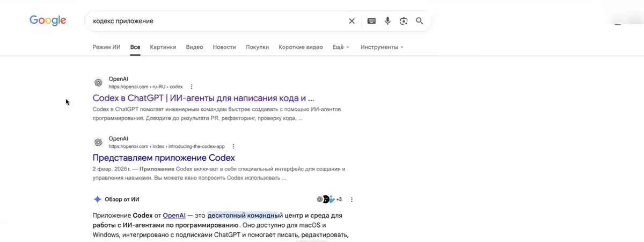Open the Google logo home page
The width and height of the screenshot is (644, 242).
(48, 20)
